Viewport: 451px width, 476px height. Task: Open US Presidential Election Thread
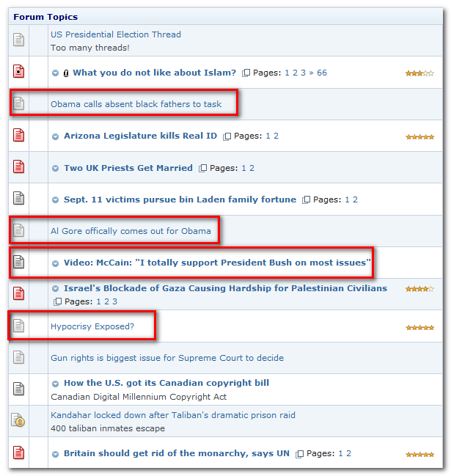click(x=116, y=34)
